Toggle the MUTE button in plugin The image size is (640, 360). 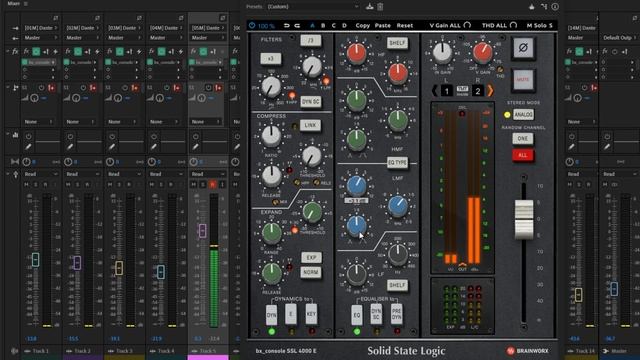click(523, 80)
